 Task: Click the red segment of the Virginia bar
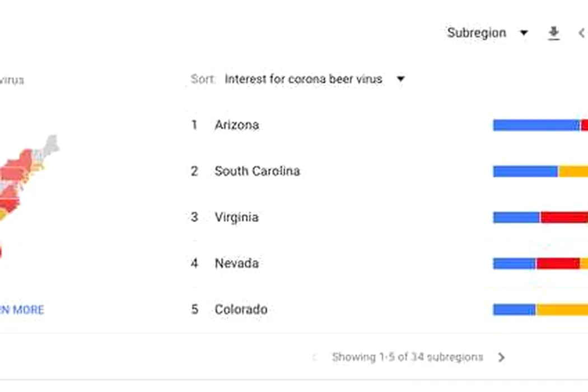564,218
